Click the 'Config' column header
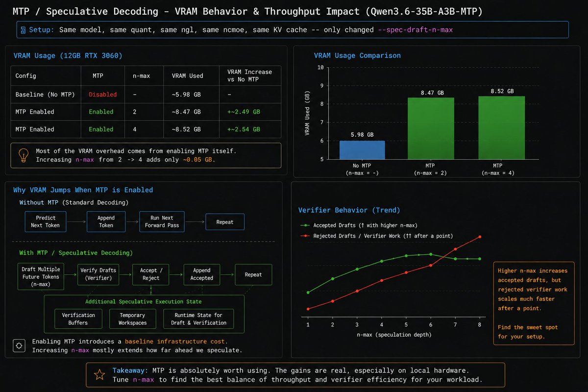 coord(26,76)
